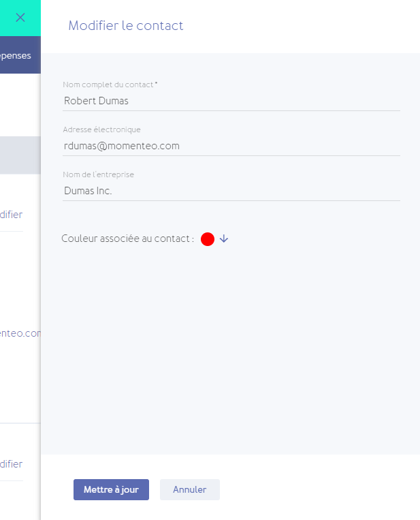
Task: Click the Modifier link beside the Annuler button
Action: point(12,464)
